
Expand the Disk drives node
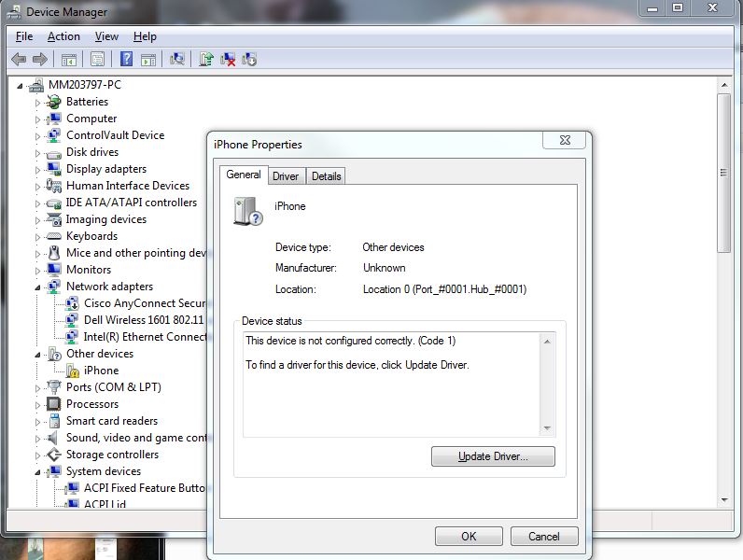pyautogui.click(x=37, y=153)
